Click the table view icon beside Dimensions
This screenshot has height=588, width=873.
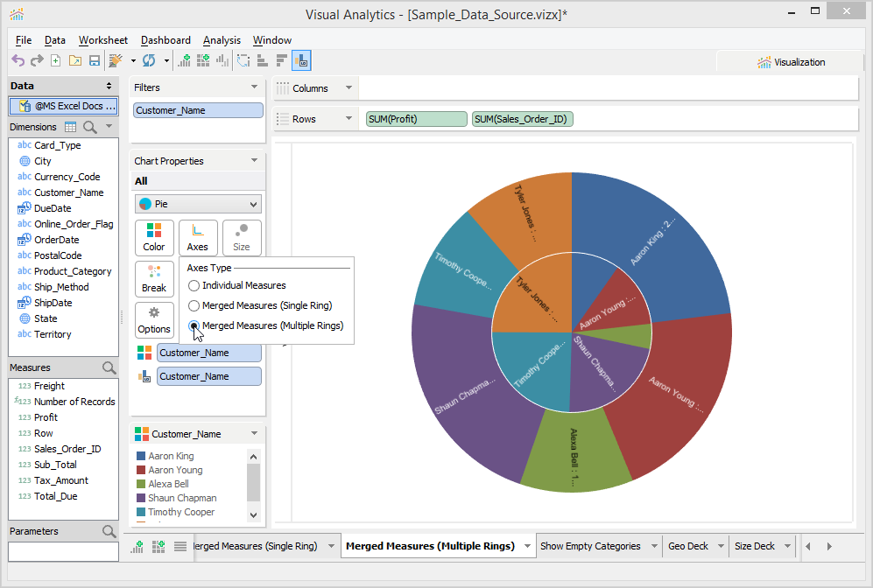pyautogui.click(x=71, y=127)
